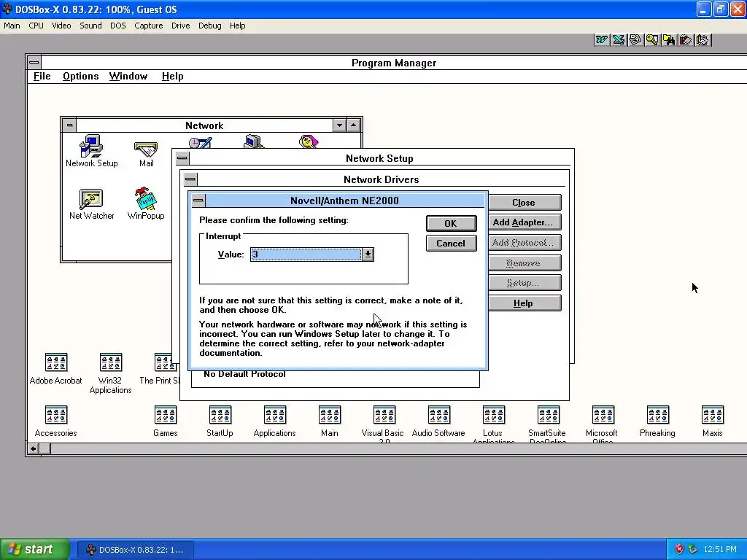Open Program Manager Options menu
Image resolution: width=747 pixels, height=560 pixels.
pos(80,76)
